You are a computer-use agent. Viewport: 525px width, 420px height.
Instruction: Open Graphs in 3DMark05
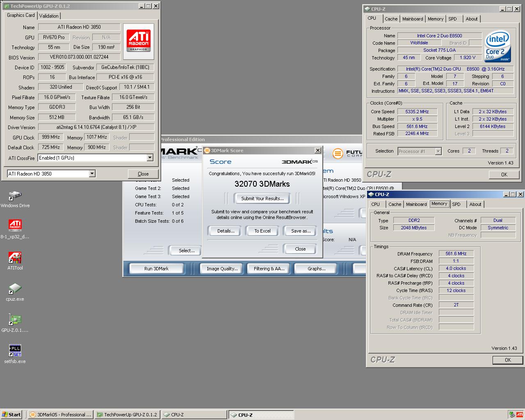click(x=317, y=269)
